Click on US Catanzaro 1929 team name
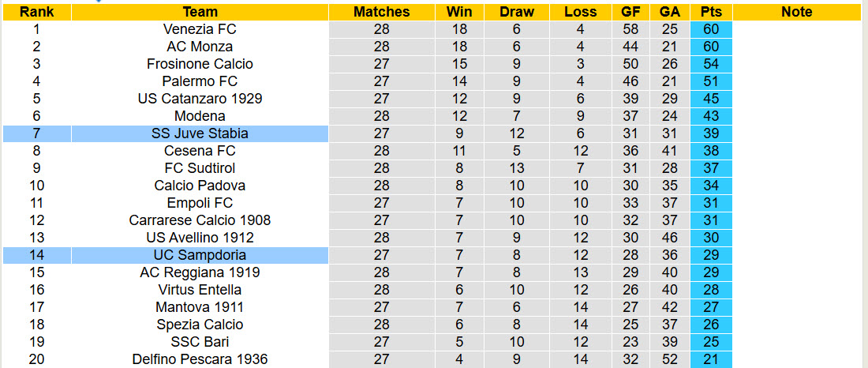 [x=200, y=99]
